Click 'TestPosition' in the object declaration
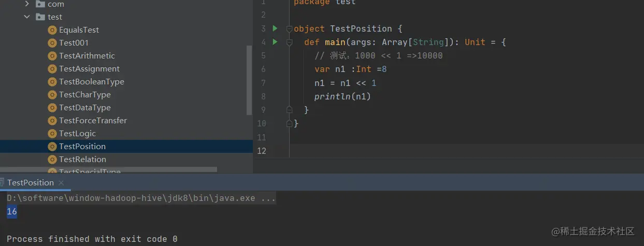Image resolution: width=644 pixels, height=246 pixels. pyautogui.click(x=361, y=28)
